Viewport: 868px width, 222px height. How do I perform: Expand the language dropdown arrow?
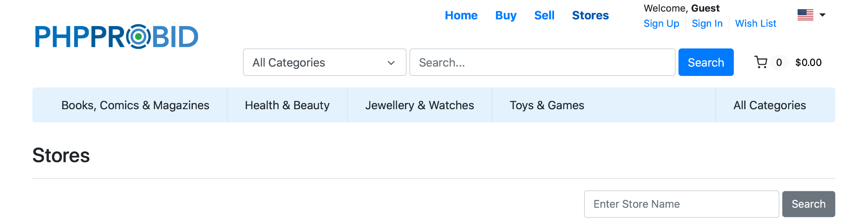click(822, 15)
